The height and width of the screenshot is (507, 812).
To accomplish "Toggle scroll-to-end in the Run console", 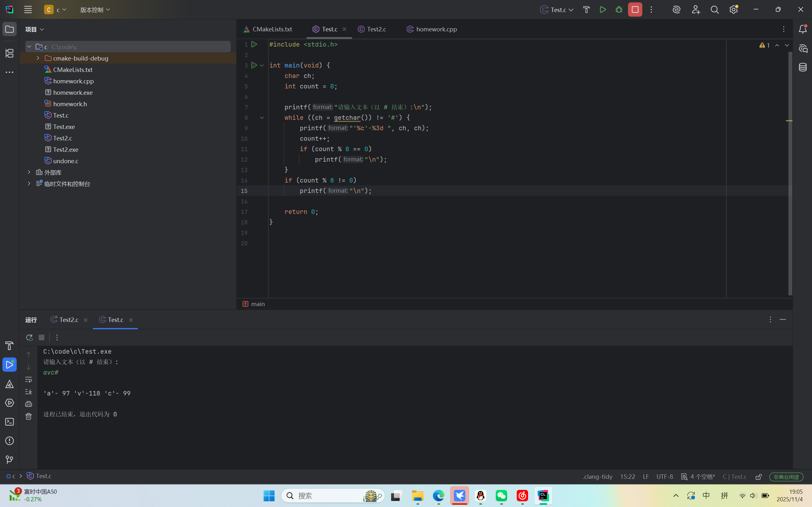I will 29,392.
